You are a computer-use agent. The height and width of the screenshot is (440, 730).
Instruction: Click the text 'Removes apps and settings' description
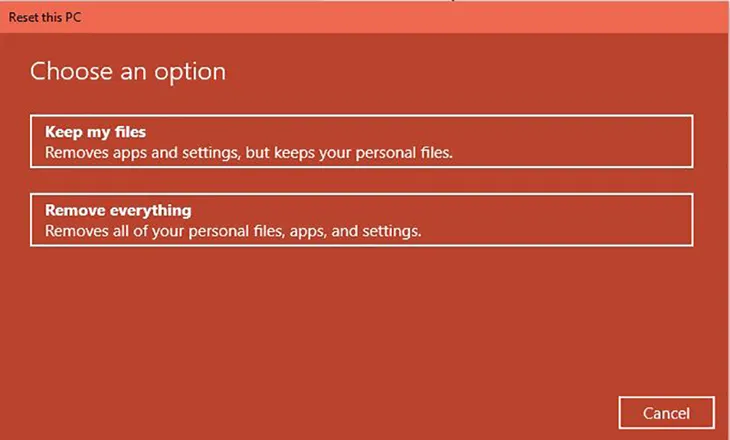click(140, 154)
